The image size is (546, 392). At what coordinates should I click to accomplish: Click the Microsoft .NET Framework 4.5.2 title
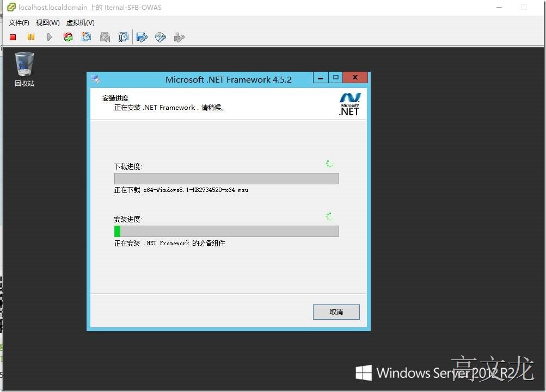(x=229, y=80)
